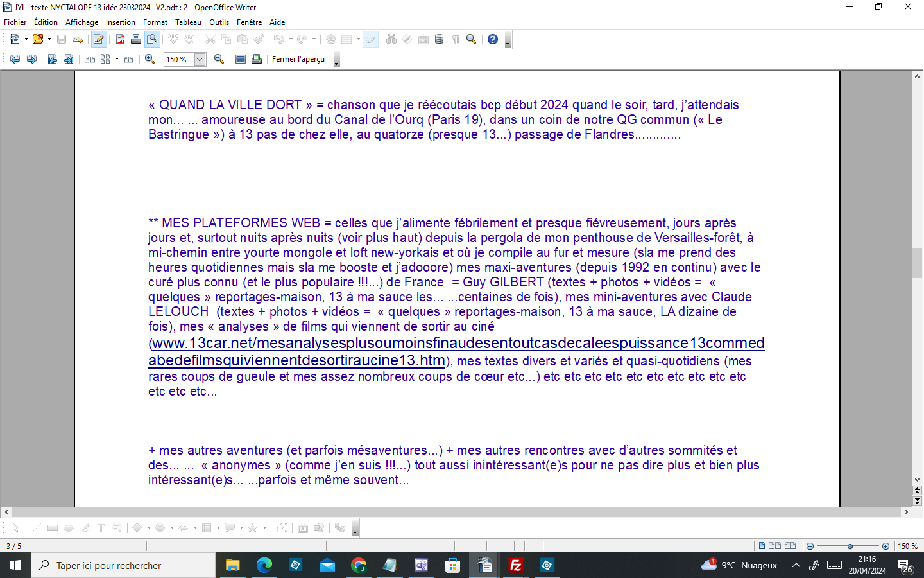Click the Print File Directly icon
Screen dimensions: 924x578
(x=136, y=39)
